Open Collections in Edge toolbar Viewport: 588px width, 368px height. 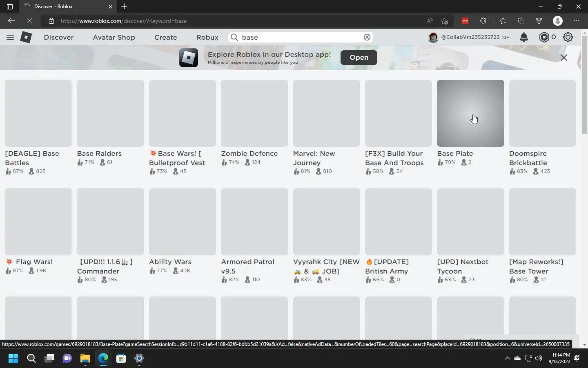(521, 21)
